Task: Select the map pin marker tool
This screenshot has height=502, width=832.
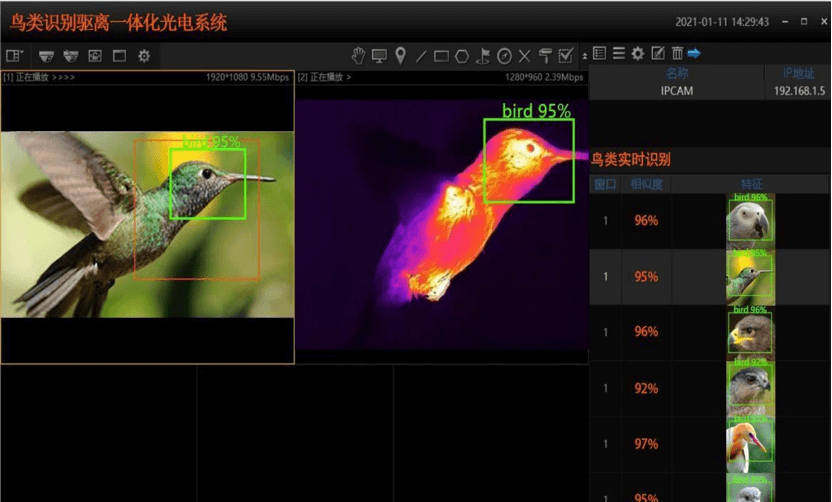Action: click(401, 56)
